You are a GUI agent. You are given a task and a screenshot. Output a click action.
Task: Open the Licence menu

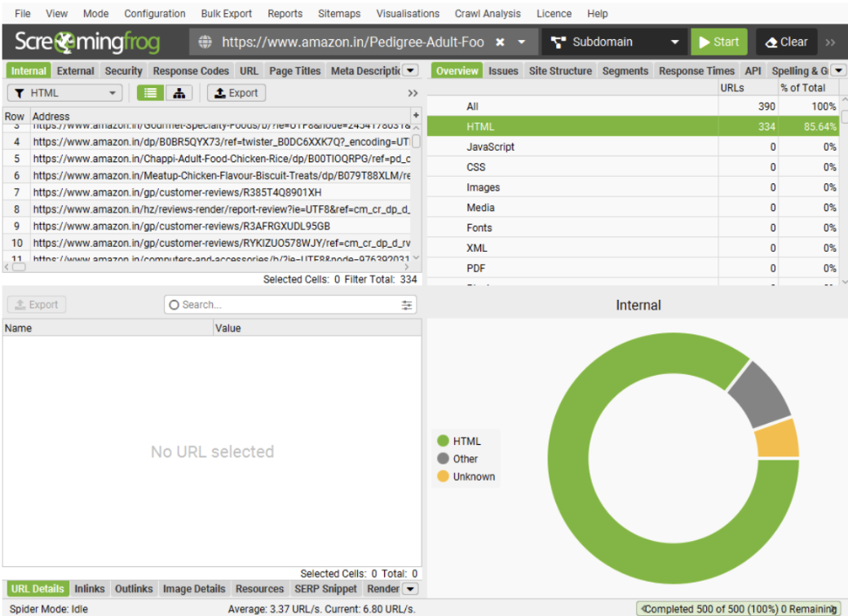tap(554, 14)
